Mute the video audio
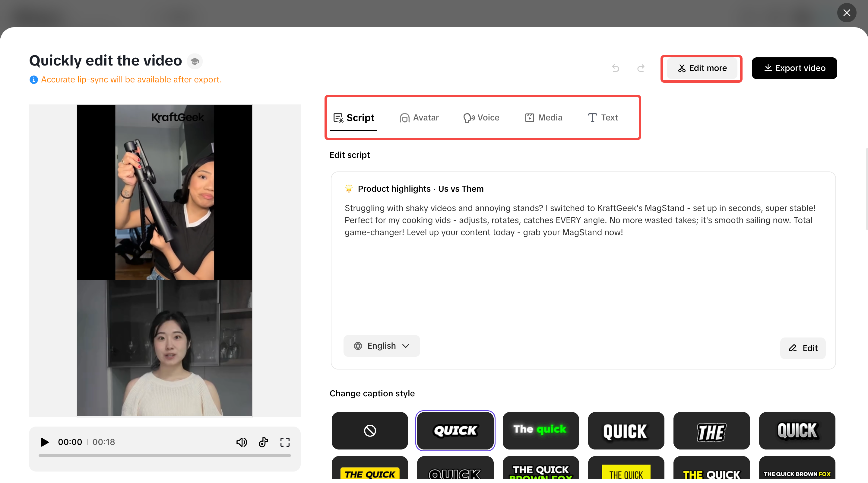This screenshot has width=868, height=483. pos(242,442)
